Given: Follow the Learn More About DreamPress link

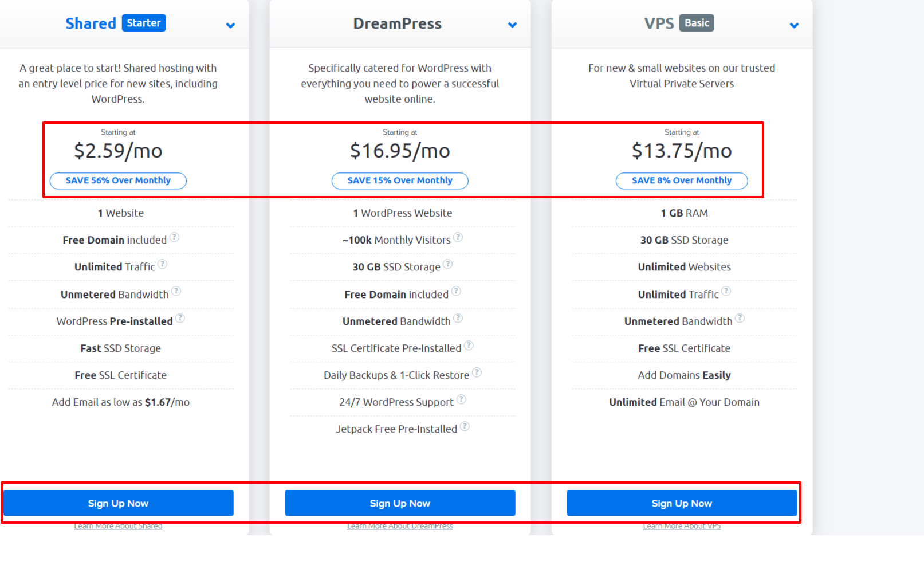Looking at the screenshot, I should 400,526.
